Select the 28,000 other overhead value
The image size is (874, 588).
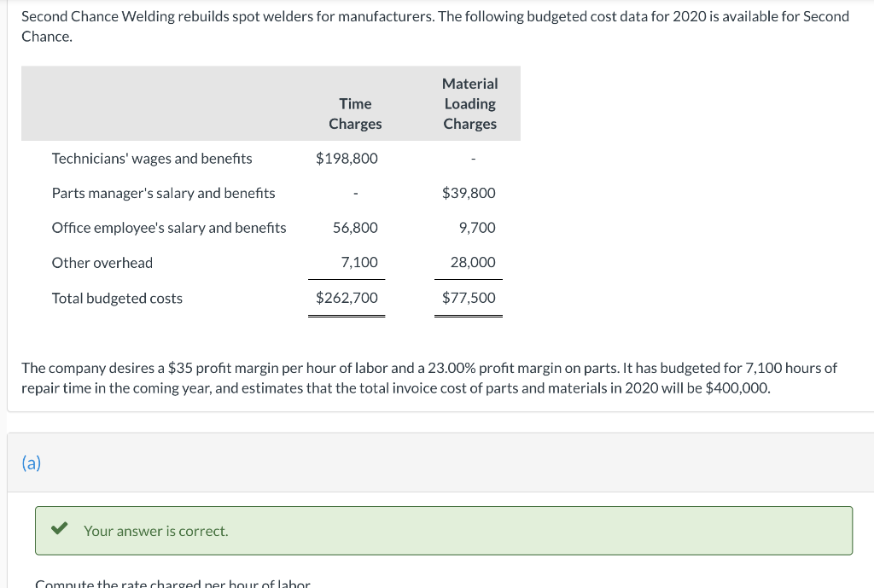click(x=473, y=263)
